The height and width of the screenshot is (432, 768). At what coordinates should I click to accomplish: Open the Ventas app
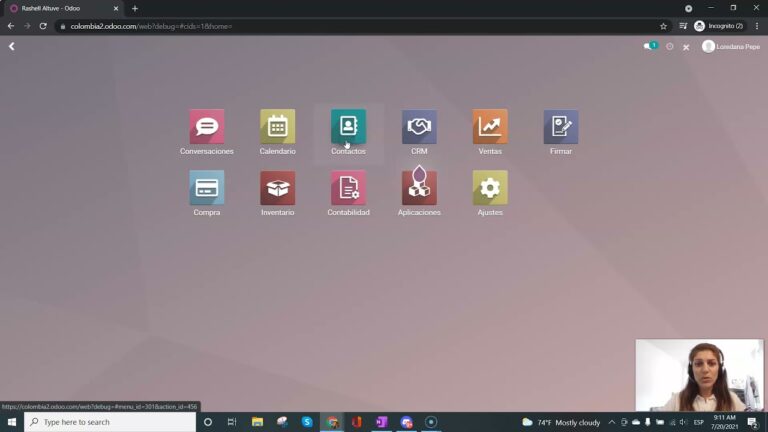click(x=490, y=126)
